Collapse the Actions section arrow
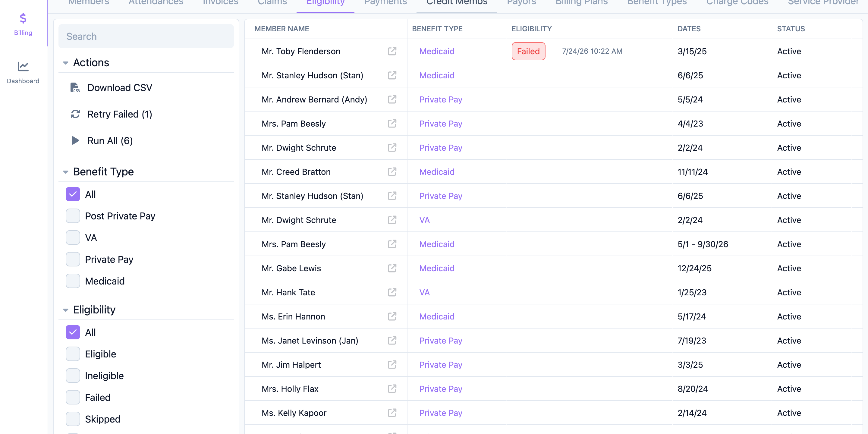868x434 pixels. [x=66, y=63]
